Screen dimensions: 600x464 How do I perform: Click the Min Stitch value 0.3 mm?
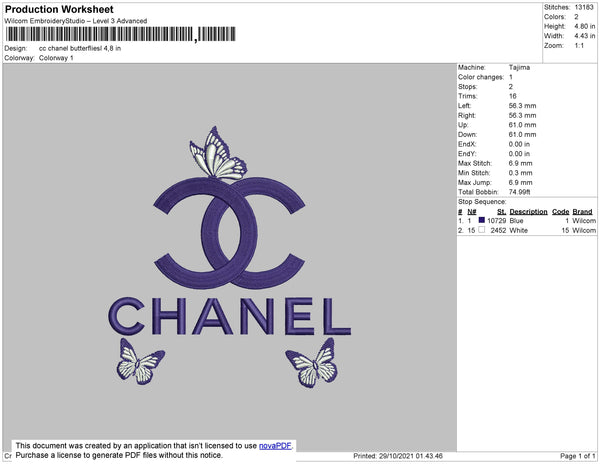click(520, 173)
